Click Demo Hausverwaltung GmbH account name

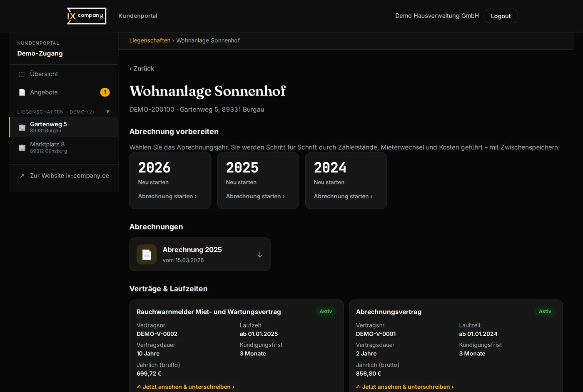coord(437,16)
